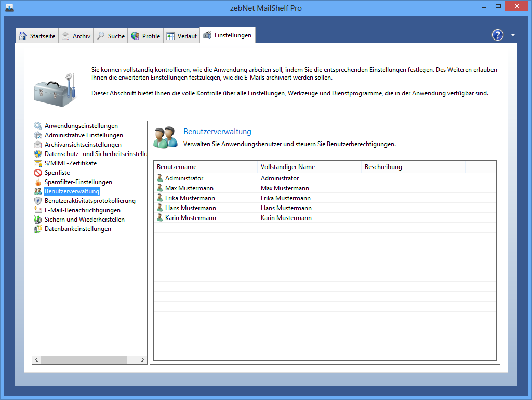Screen dimensions: 532x400
Task: Click the sidebar scrollbar left arrow
Action: [x=37, y=359]
